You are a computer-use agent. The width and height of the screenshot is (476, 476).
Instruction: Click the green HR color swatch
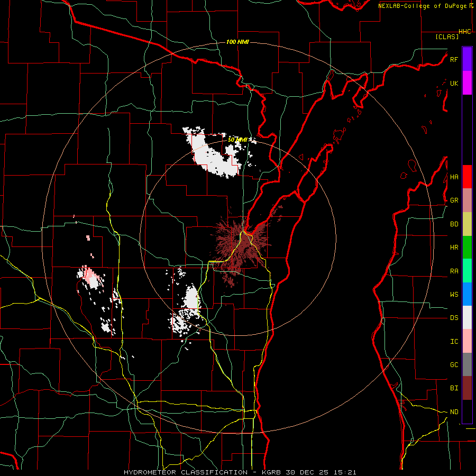tap(467, 248)
